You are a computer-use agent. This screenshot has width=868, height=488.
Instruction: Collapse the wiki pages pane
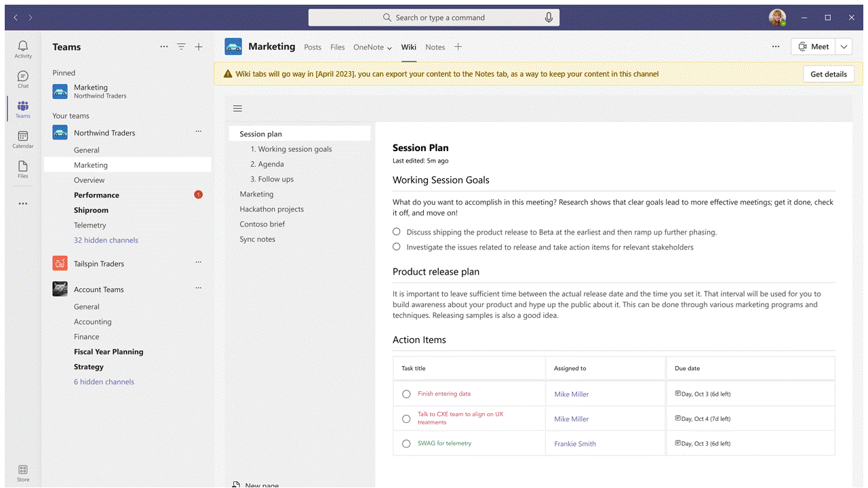click(x=237, y=108)
